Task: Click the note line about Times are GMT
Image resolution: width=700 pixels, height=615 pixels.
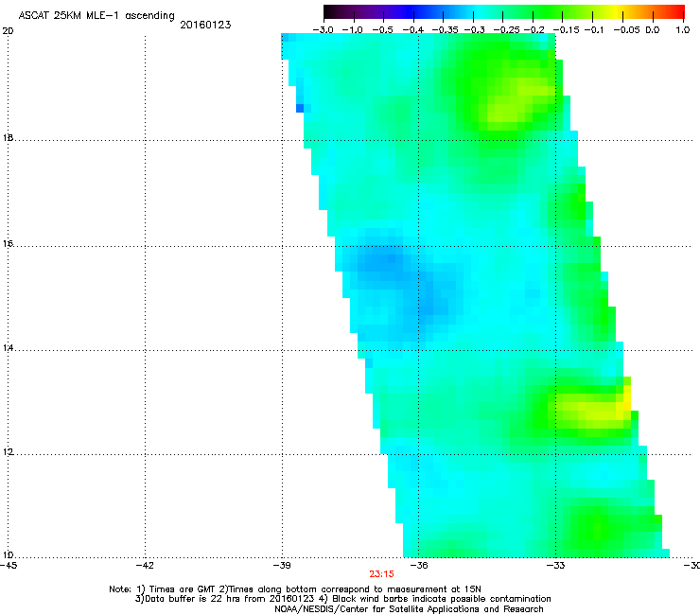Action: coord(295,589)
